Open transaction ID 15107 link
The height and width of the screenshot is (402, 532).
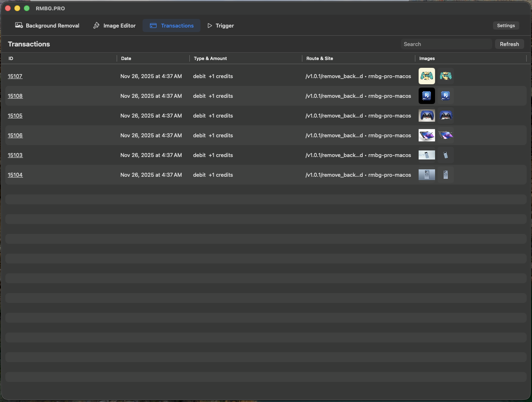click(x=15, y=76)
